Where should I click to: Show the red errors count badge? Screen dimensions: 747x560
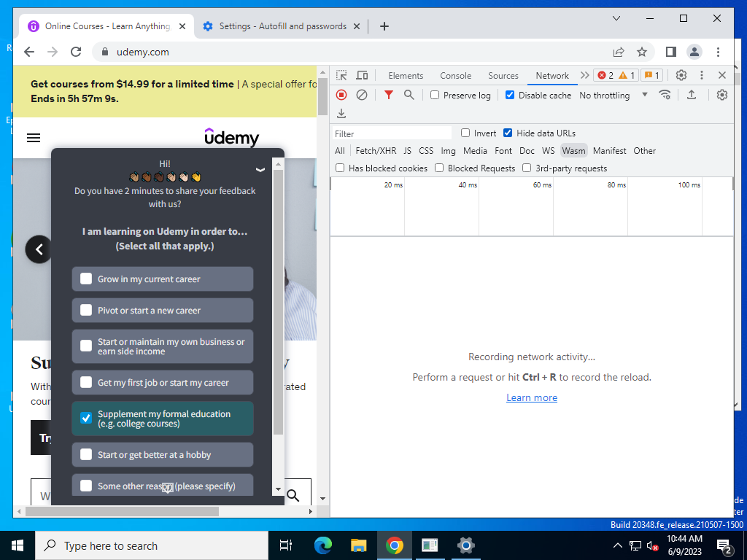click(x=605, y=75)
